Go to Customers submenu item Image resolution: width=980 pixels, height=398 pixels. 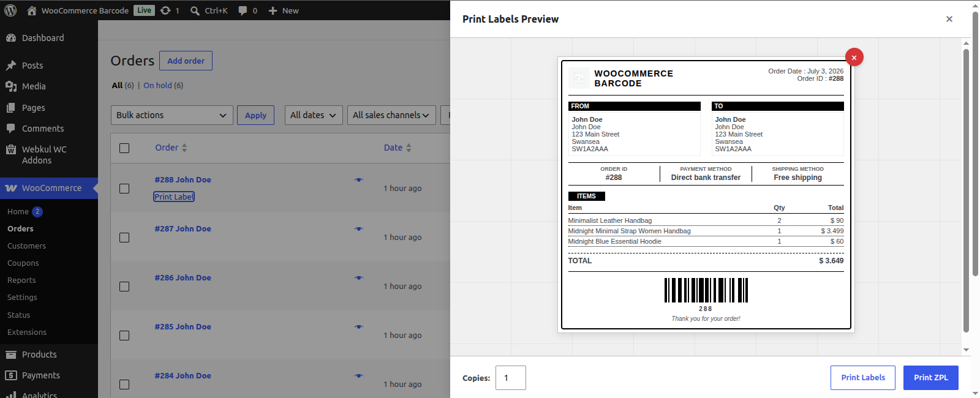click(26, 246)
